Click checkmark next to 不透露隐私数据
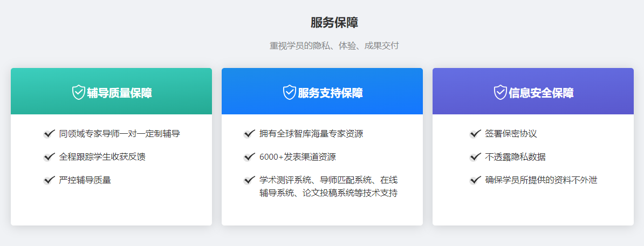644x246 pixels. pyautogui.click(x=476, y=157)
